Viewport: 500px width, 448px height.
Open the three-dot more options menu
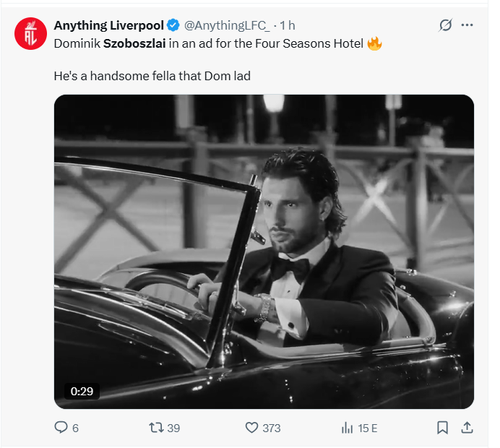tap(467, 25)
